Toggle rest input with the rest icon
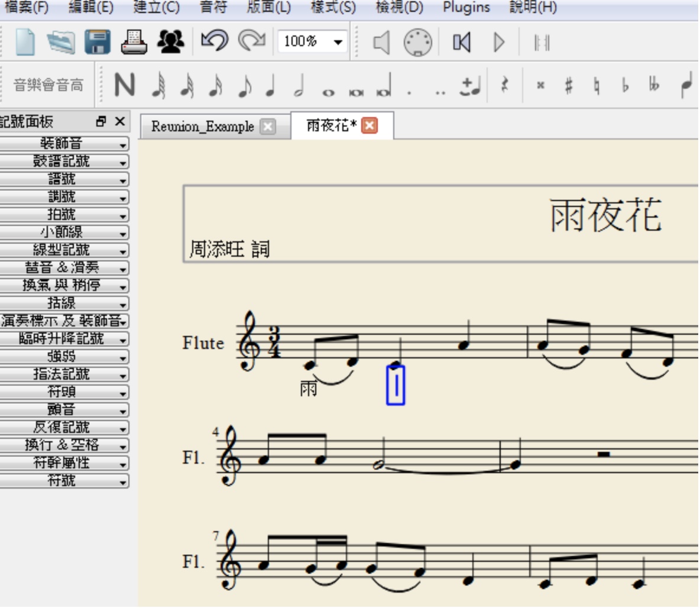700x608 pixels. click(504, 85)
